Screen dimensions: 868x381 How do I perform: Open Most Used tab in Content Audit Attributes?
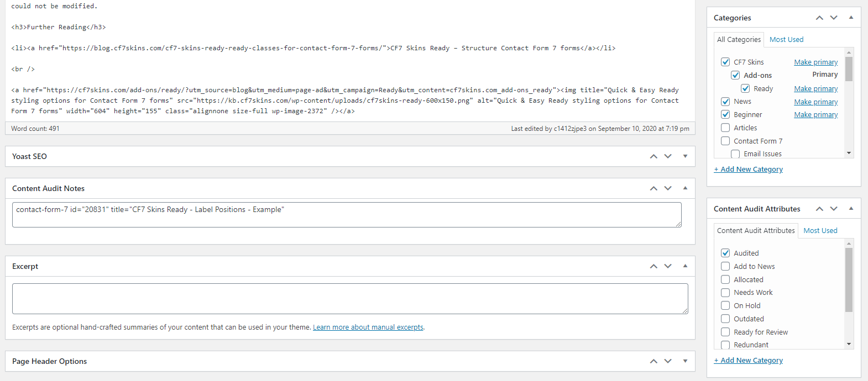(820, 230)
